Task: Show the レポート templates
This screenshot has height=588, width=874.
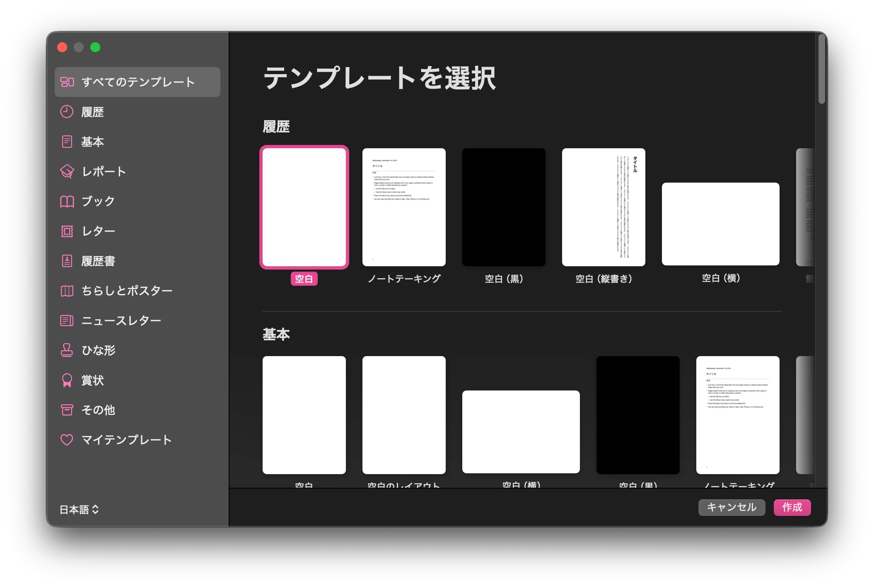Action: (138, 171)
